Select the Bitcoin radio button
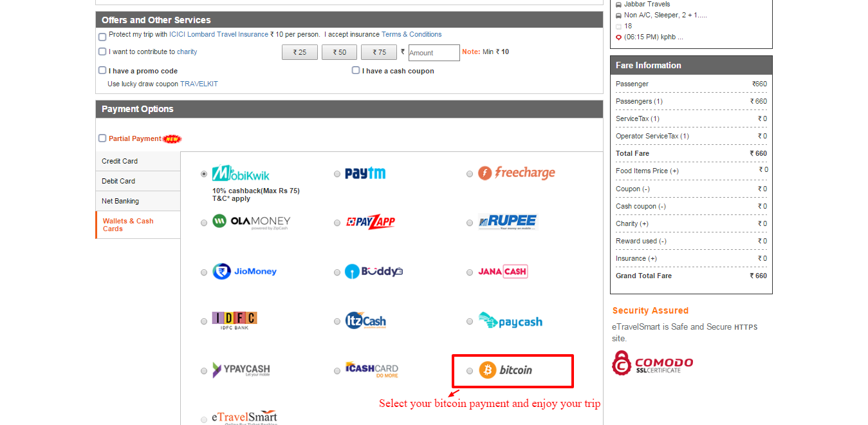The image size is (868, 425). click(470, 371)
